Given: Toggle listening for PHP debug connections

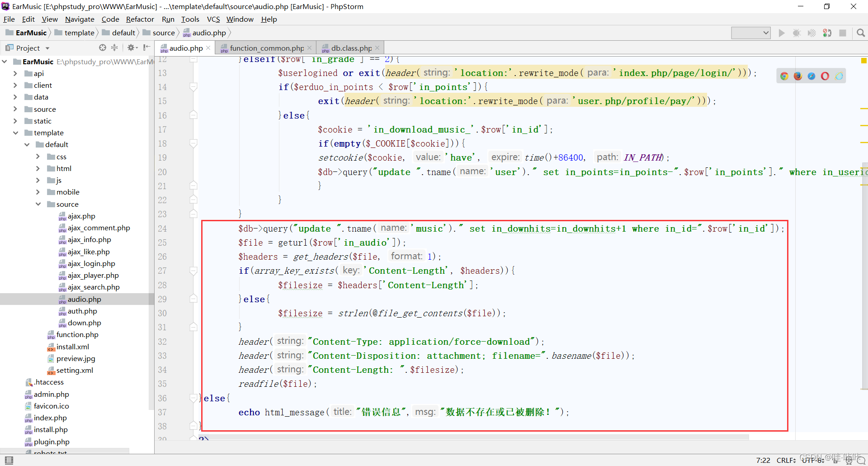Looking at the screenshot, I should click(x=827, y=33).
